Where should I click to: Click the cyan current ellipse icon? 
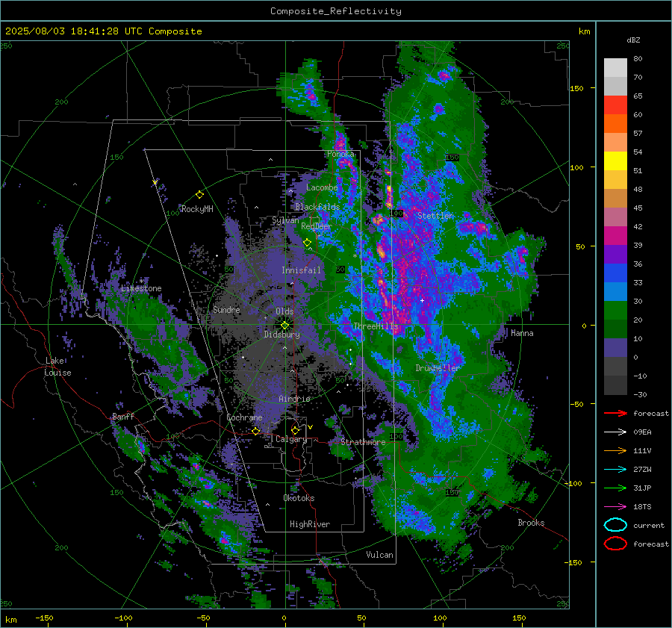click(615, 525)
